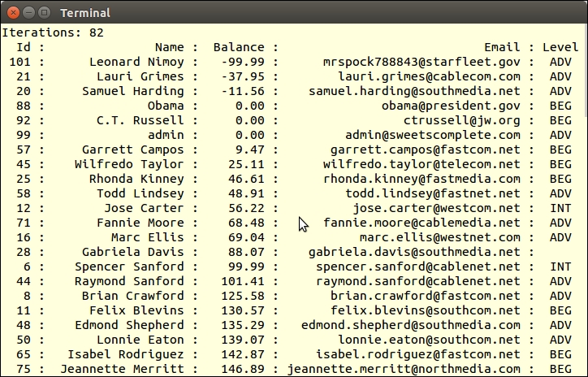Click the vertical scrollbar at right edge
Screen dimensions: 588x377
586,71
